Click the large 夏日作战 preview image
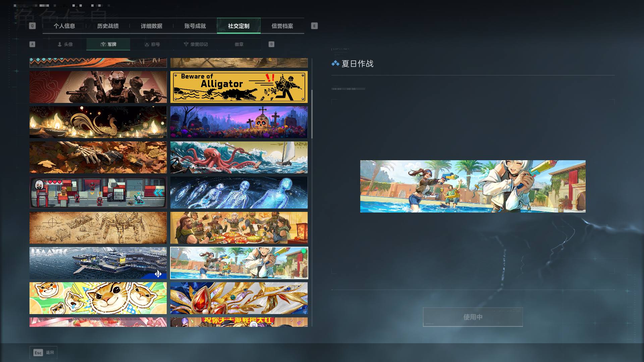This screenshot has height=362, width=644. [473, 186]
